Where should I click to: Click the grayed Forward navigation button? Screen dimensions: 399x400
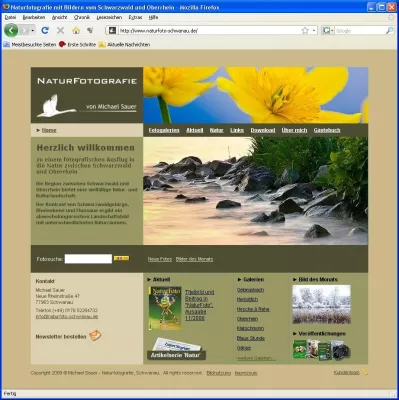click(24, 31)
